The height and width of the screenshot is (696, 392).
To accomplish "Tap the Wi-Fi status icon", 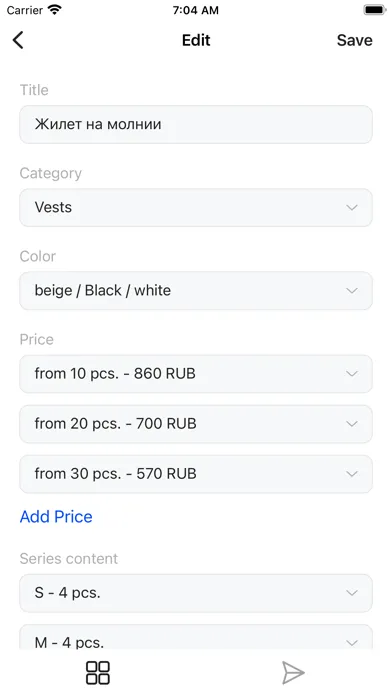I will point(55,10).
